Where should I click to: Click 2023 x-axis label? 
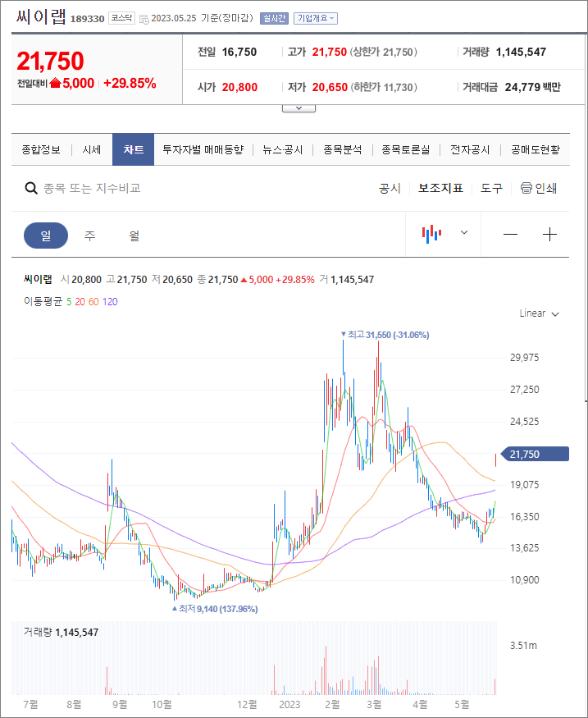click(289, 704)
